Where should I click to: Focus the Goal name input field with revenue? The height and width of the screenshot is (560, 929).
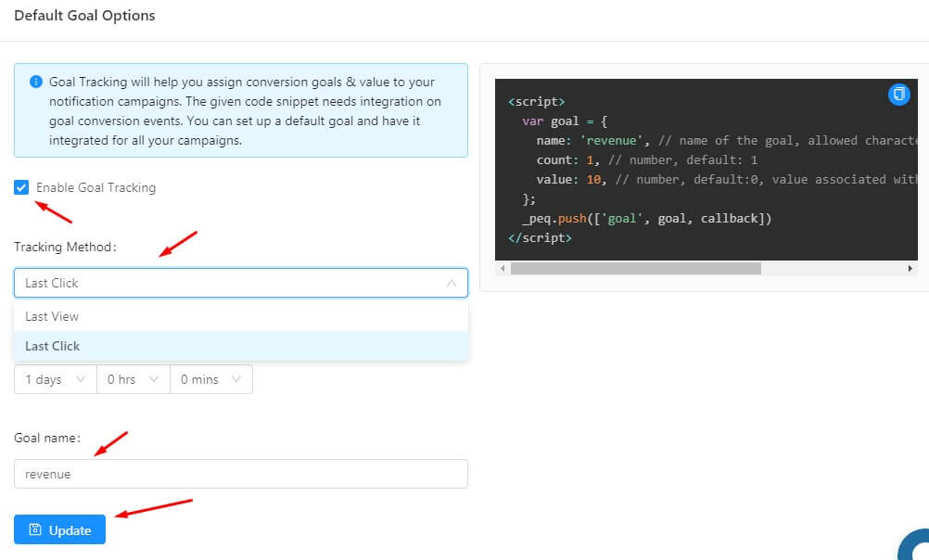(240, 474)
